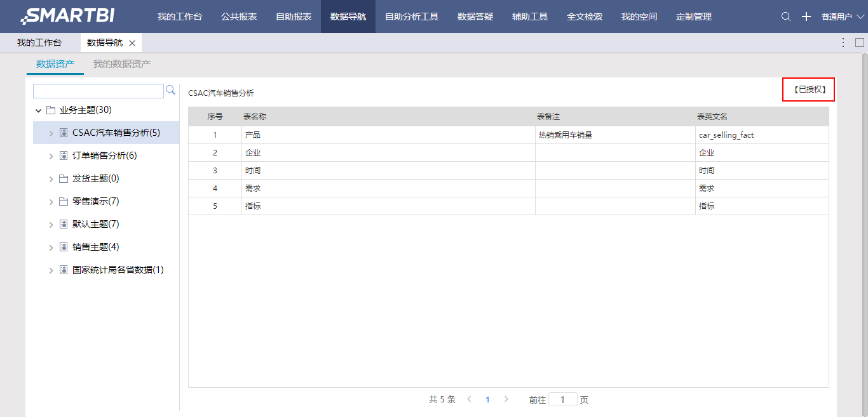Click the 国家统计局各省数据 theme icon
Viewport: 868px width, 417px height.
point(64,270)
